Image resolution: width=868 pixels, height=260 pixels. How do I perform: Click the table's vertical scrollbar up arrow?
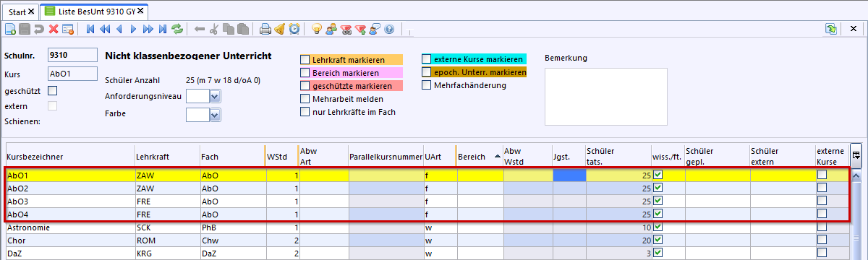pyautogui.click(x=856, y=175)
